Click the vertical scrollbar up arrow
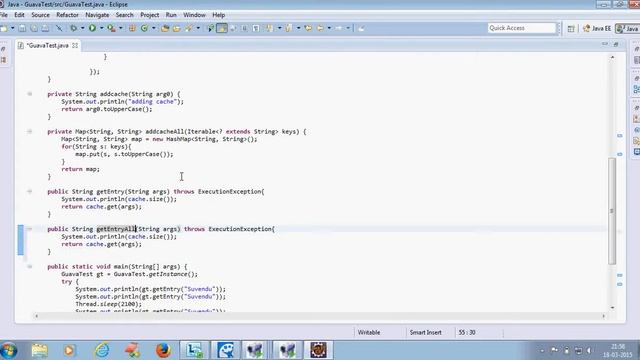 (x=612, y=58)
